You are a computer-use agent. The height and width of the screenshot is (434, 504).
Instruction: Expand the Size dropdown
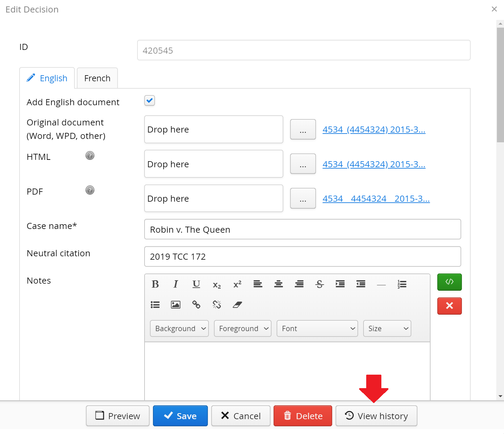point(387,328)
